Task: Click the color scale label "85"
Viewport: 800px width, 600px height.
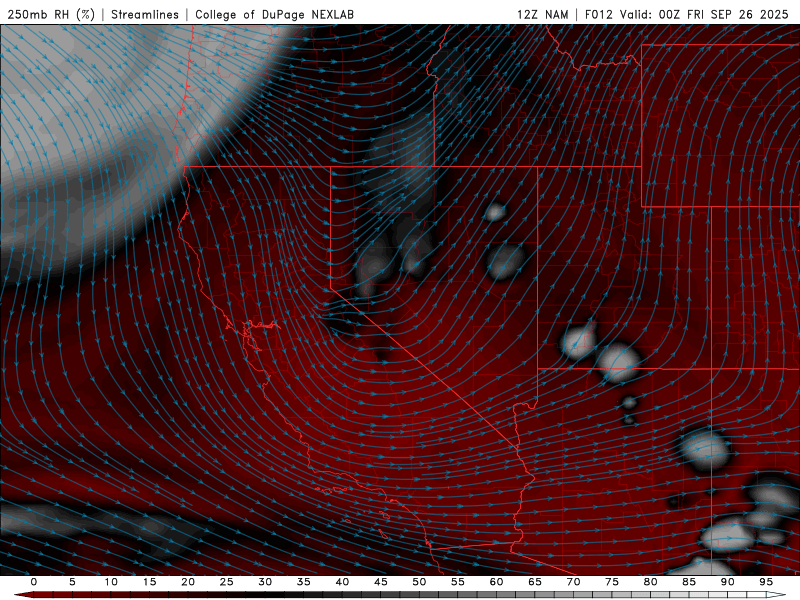Action: click(689, 582)
